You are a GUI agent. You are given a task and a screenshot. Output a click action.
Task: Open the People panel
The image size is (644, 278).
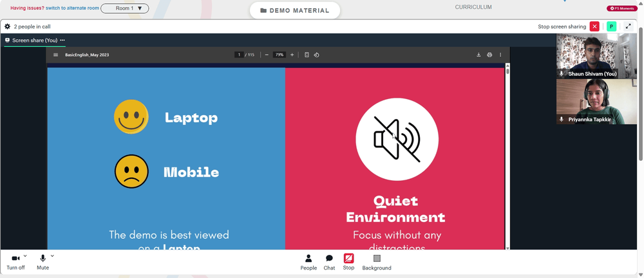point(308,263)
